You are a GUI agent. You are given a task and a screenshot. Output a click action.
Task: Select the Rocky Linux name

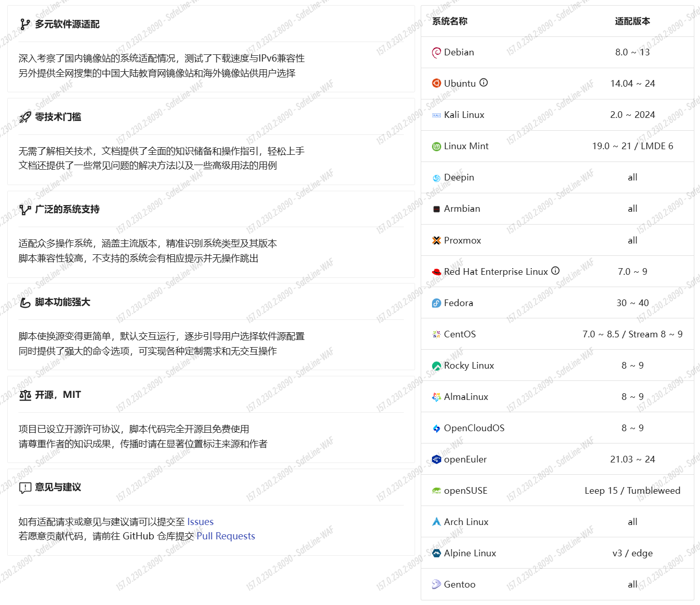coord(469,366)
